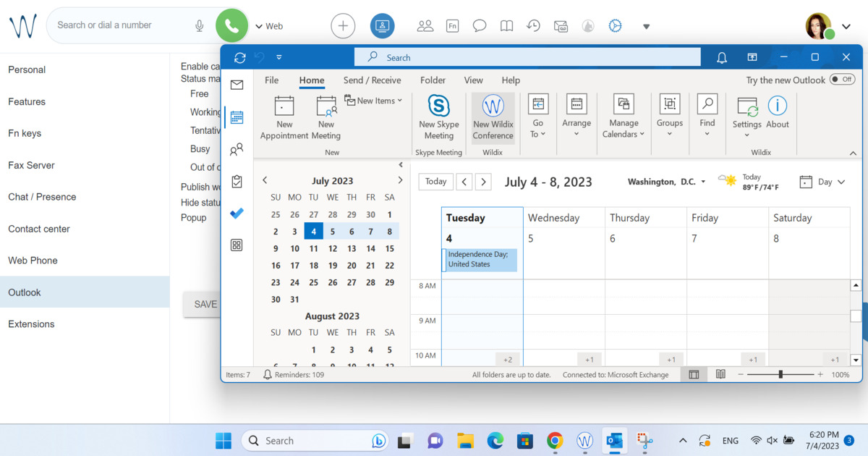Click the Today button in calendar
This screenshot has width=868, height=456.
coord(435,182)
